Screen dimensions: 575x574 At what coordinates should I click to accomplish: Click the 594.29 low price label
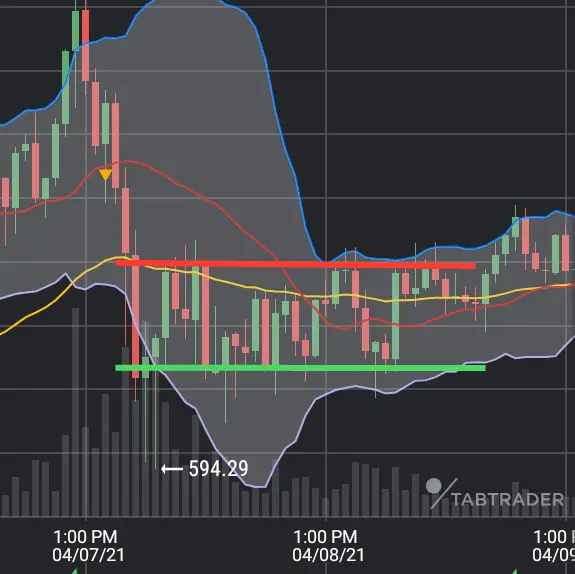pos(219,468)
